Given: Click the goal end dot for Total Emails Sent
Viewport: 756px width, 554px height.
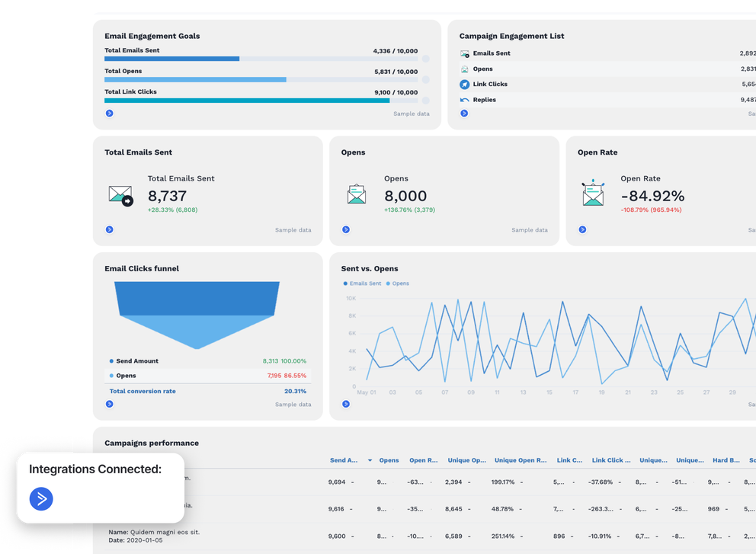Looking at the screenshot, I should 426,59.
